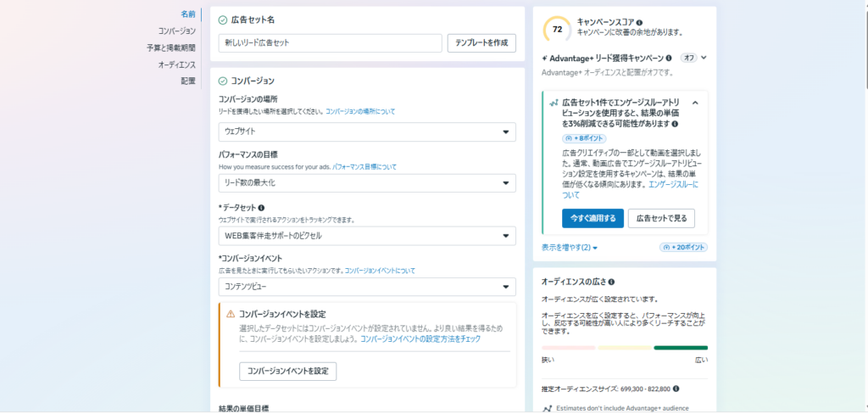The width and height of the screenshot is (868, 414).
Task: Select オーディエンス in the left navigation
Action: (x=176, y=64)
